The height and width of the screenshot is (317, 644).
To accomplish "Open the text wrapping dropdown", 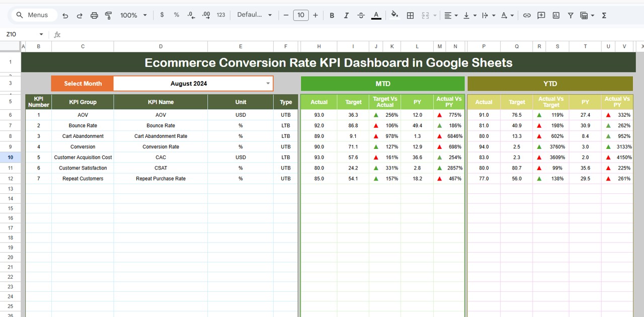I will click(488, 16).
